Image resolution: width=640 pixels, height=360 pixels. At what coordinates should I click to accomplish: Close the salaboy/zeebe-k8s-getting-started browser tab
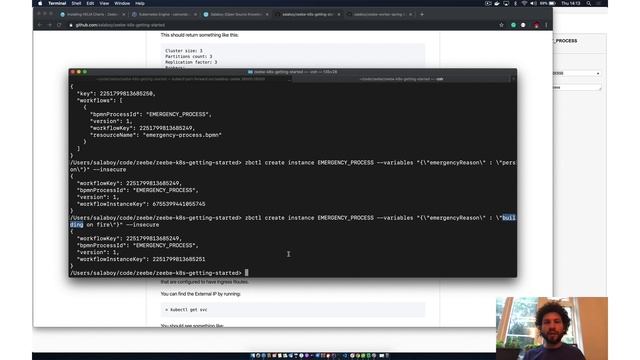(339, 14)
